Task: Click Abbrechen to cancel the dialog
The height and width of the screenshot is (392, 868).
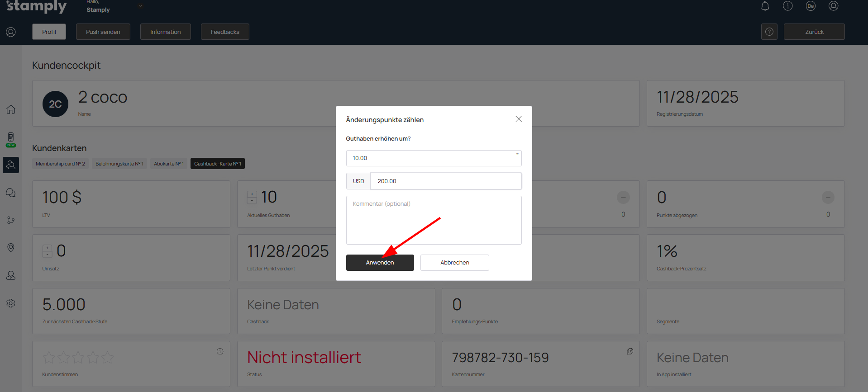Action: 454,263
